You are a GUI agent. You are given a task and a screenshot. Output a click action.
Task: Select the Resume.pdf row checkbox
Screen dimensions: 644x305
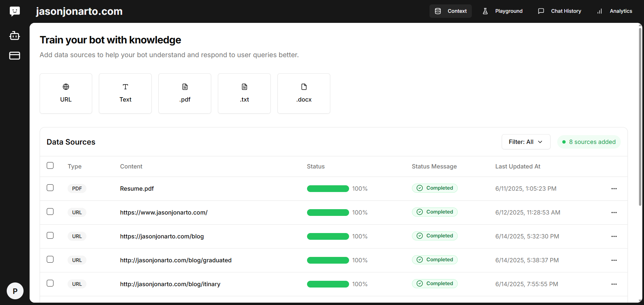pyautogui.click(x=50, y=188)
